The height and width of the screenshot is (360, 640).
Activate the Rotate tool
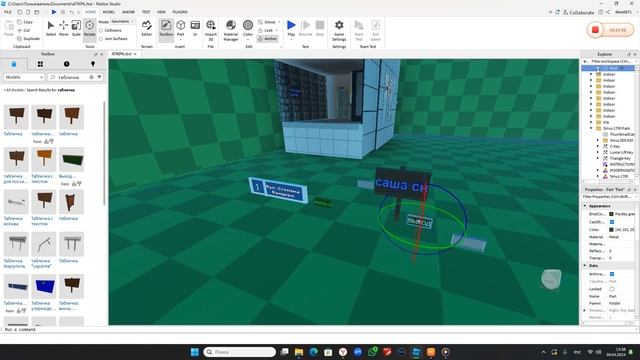(x=89, y=29)
